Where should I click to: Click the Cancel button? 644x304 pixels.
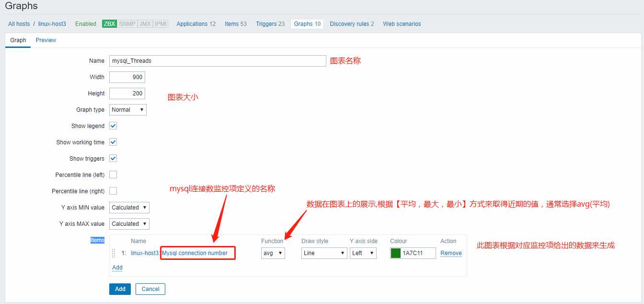coord(150,289)
